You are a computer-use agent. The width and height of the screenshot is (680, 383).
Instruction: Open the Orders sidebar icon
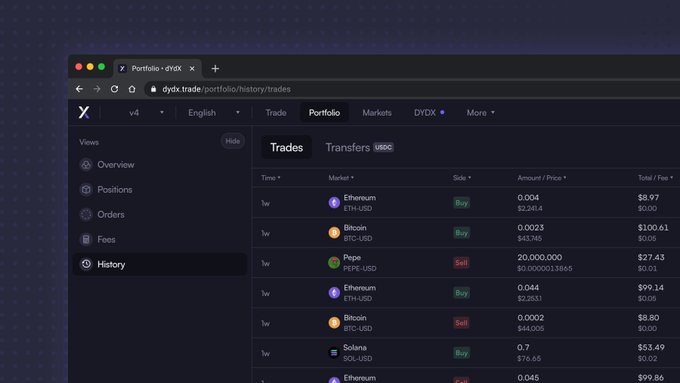pyautogui.click(x=86, y=214)
